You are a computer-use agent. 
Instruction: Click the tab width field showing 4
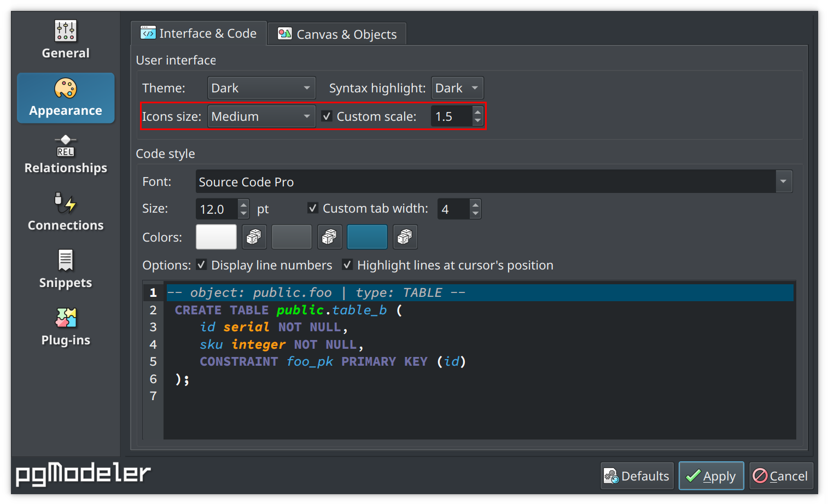pyautogui.click(x=453, y=209)
